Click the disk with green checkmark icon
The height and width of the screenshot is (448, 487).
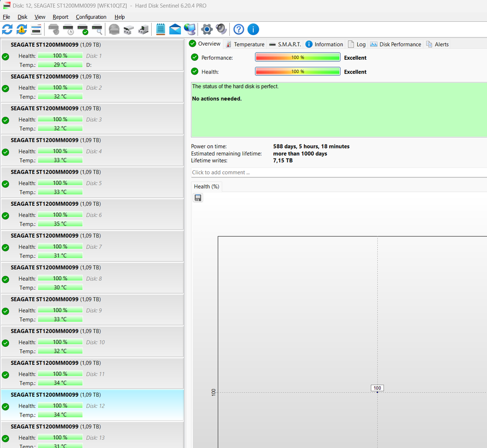point(83,29)
